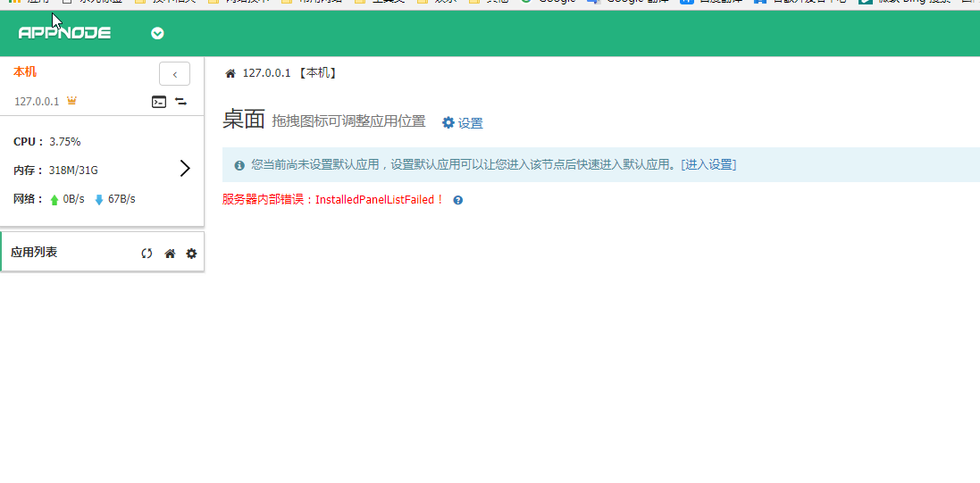Open the dropdown arrow beside the AppNode logo
This screenshot has height=483, width=980.
click(x=157, y=34)
